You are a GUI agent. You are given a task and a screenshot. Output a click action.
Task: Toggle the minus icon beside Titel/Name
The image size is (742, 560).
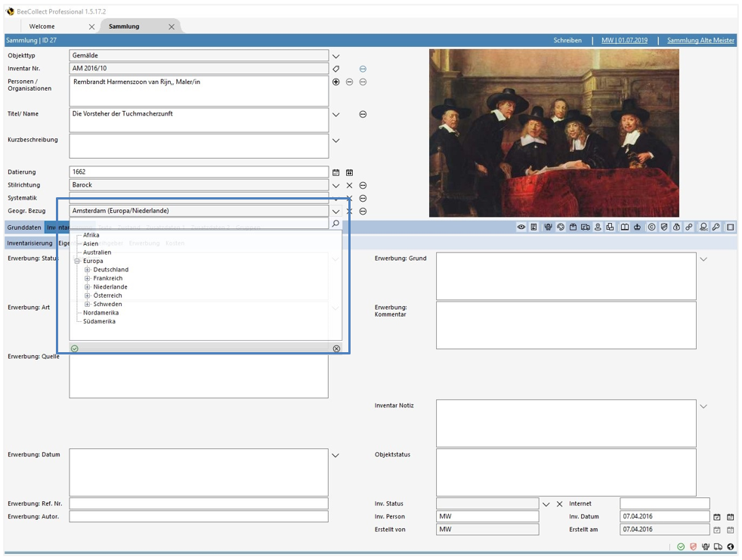(x=363, y=115)
